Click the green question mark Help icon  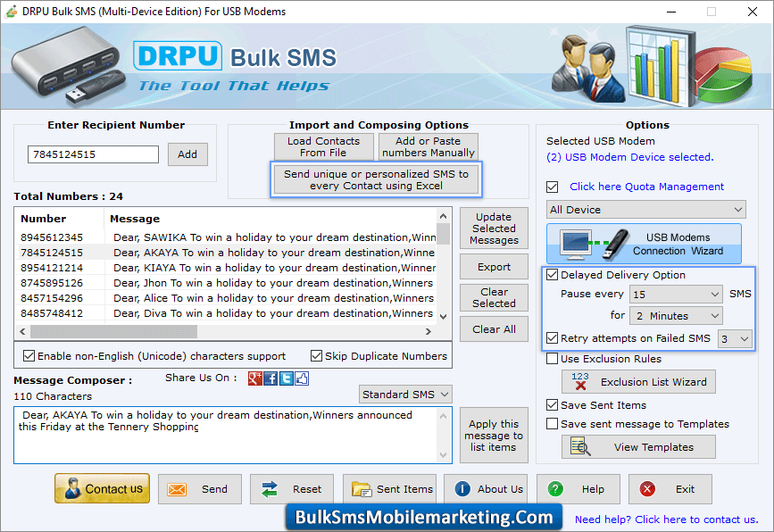[555, 489]
